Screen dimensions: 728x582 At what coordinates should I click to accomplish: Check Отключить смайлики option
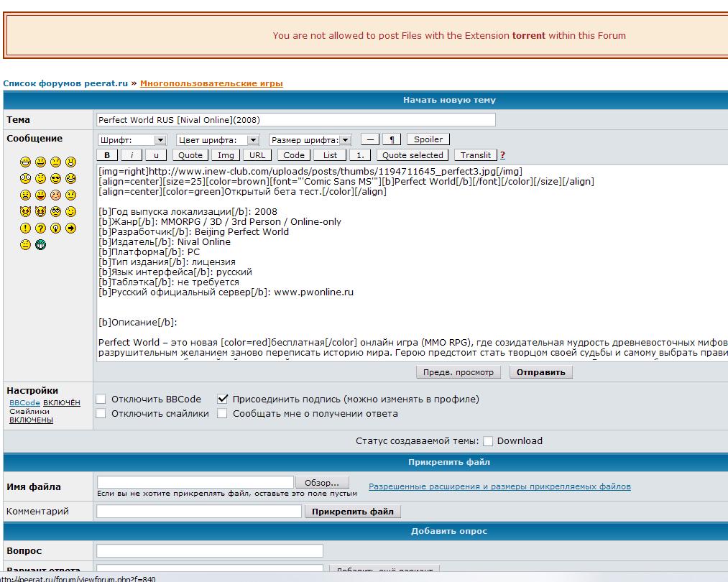[x=101, y=413]
